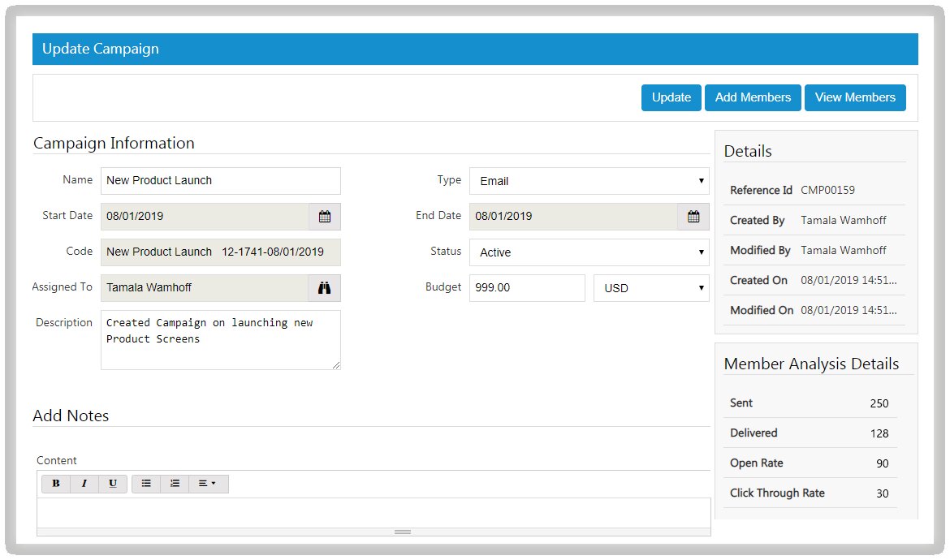Change the USD currency dropdown

pyautogui.click(x=650, y=288)
